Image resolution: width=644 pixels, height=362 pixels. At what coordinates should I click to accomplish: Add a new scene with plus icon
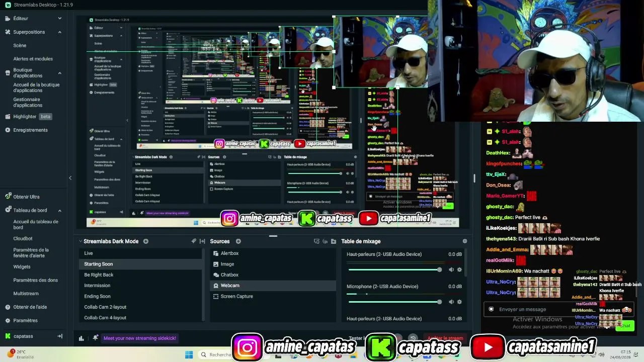pos(146,241)
